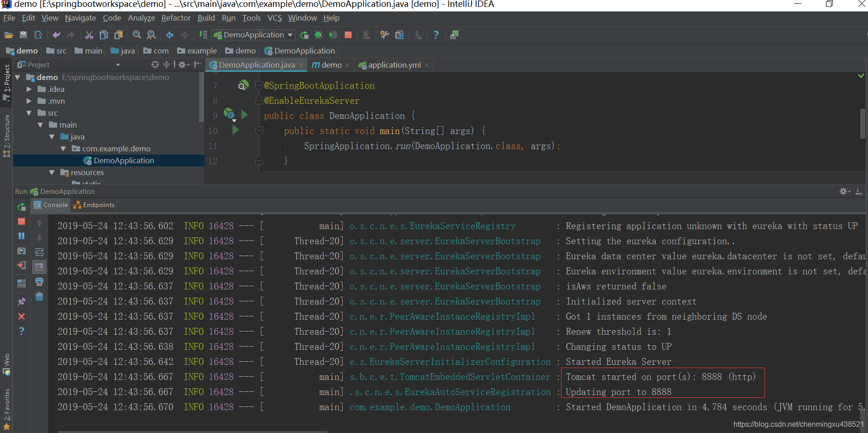Open the VCS menu
The image size is (868, 433).
pos(275,18)
